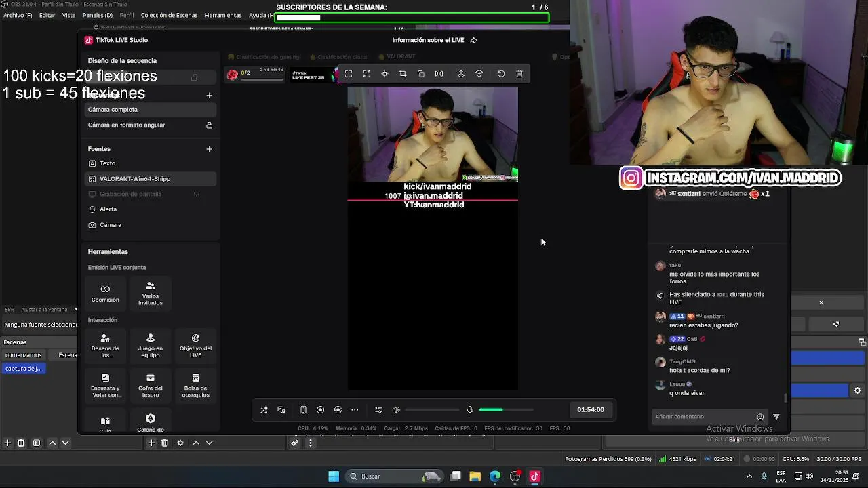The image size is (868, 488).
Task: Select the VALORANT-Win64-Shipp source
Action: [x=150, y=179]
